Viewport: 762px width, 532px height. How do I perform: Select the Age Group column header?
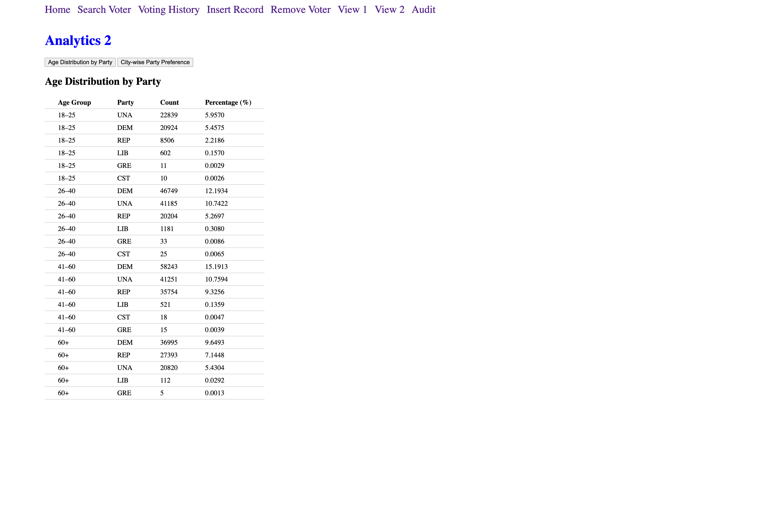click(x=74, y=102)
